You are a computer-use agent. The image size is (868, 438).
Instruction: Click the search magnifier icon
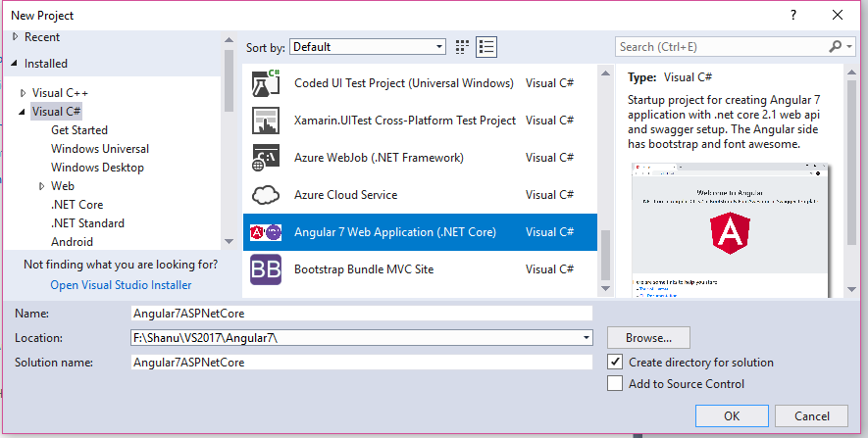pyautogui.click(x=836, y=47)
